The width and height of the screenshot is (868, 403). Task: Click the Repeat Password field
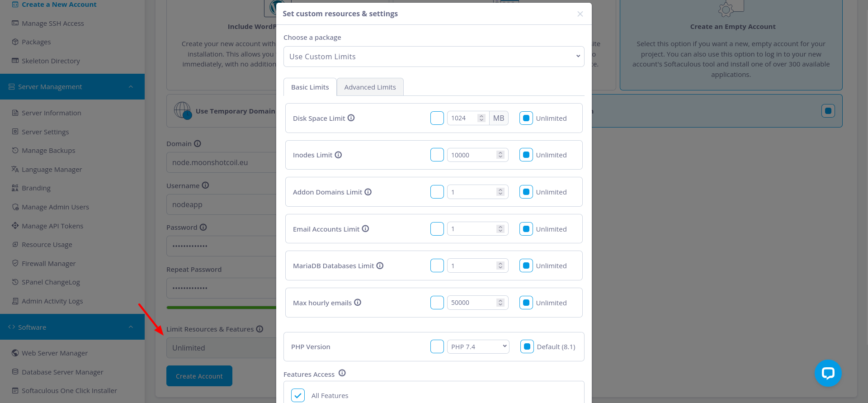click(222, 288)
